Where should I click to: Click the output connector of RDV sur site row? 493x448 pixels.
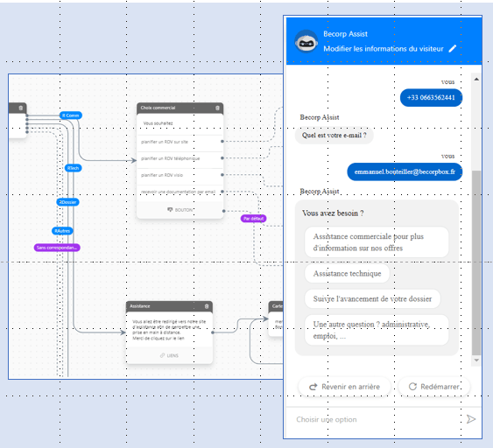click(x=222, y=142)
